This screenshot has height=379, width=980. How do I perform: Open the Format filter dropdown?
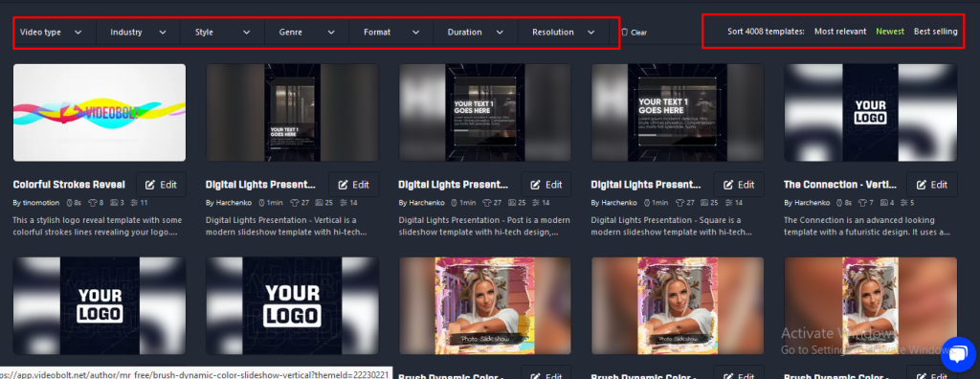click(391, 32)
